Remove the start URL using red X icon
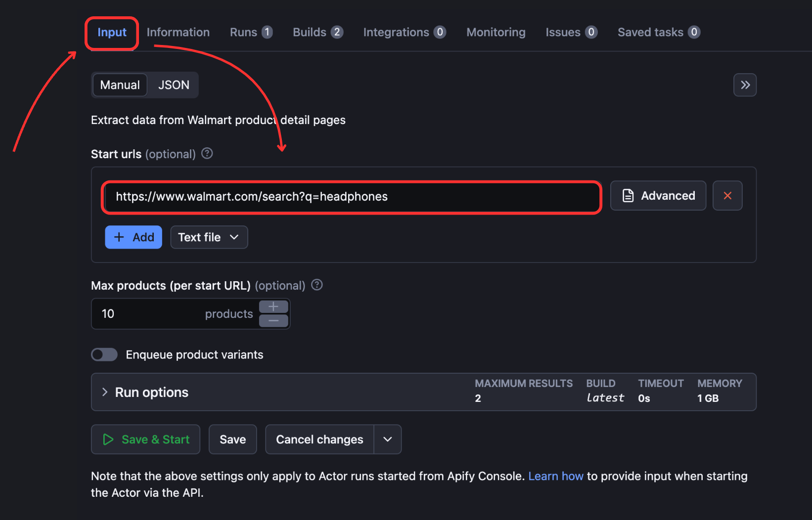The image size is (812, 520). point(727,195)
